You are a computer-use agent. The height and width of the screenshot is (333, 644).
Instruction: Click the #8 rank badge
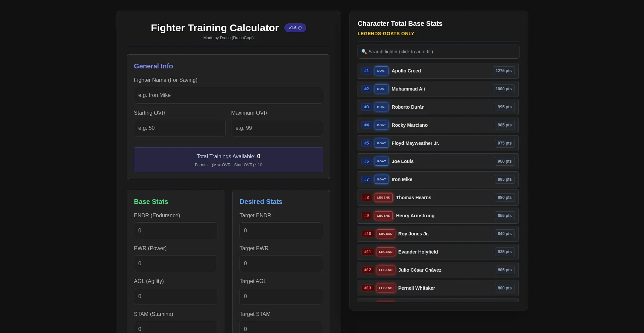tap(366, 198)
